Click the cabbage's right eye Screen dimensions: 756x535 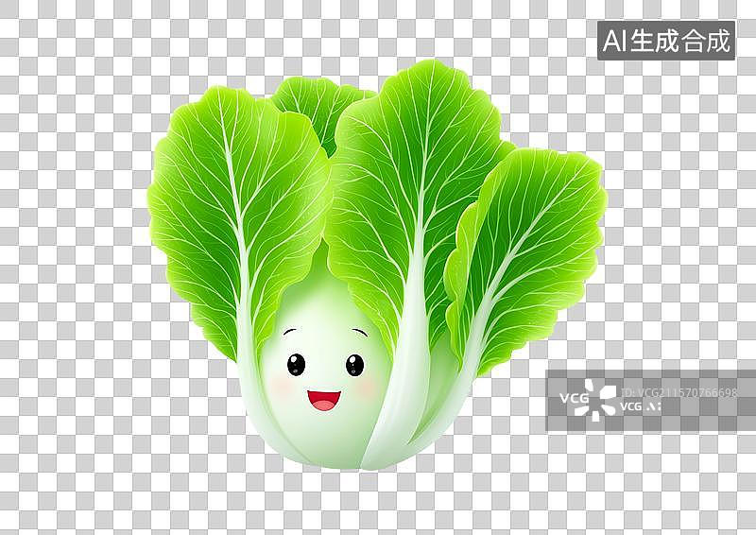[x=354, y=364]
